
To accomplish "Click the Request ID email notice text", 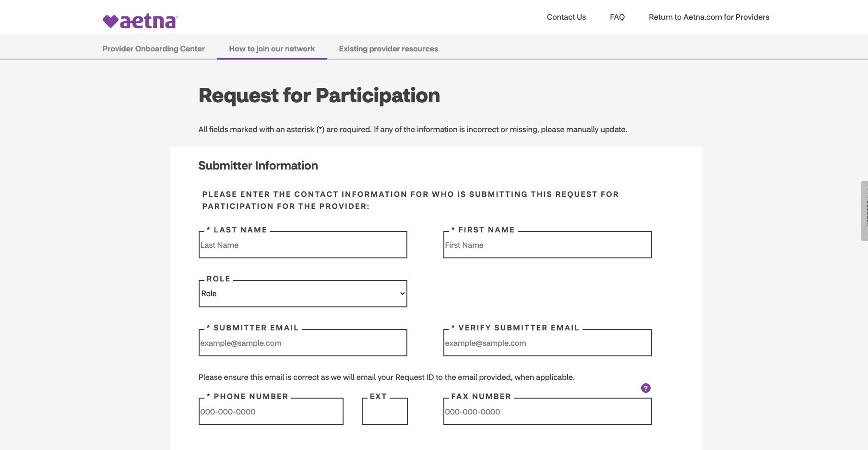I will click(x=386, y=377).
